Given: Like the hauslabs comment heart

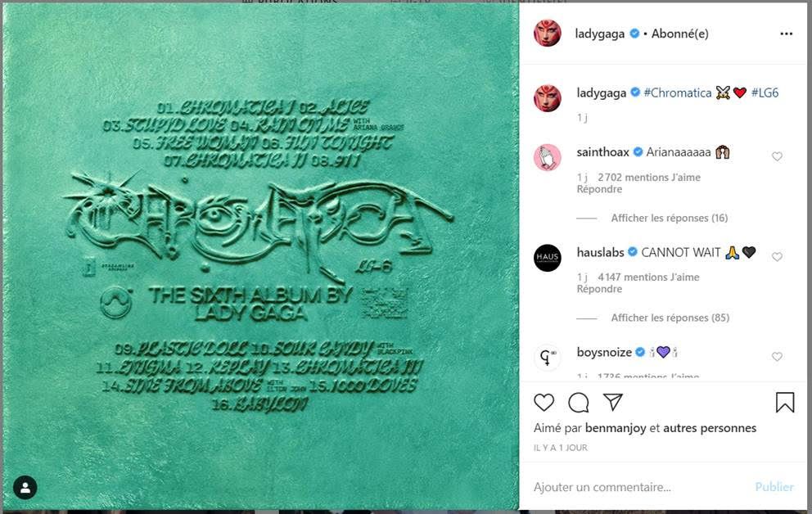Looking at the screenshot, I should [x=777, y=257].
